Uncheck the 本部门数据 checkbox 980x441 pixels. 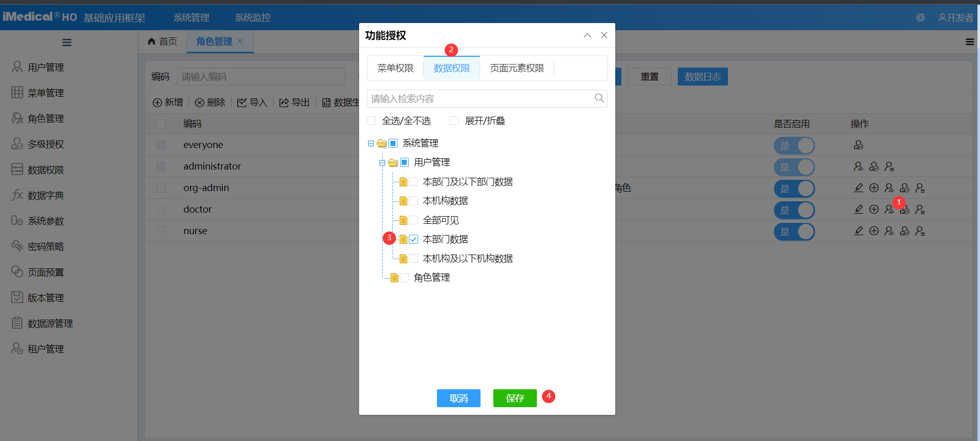click(413, 239)
